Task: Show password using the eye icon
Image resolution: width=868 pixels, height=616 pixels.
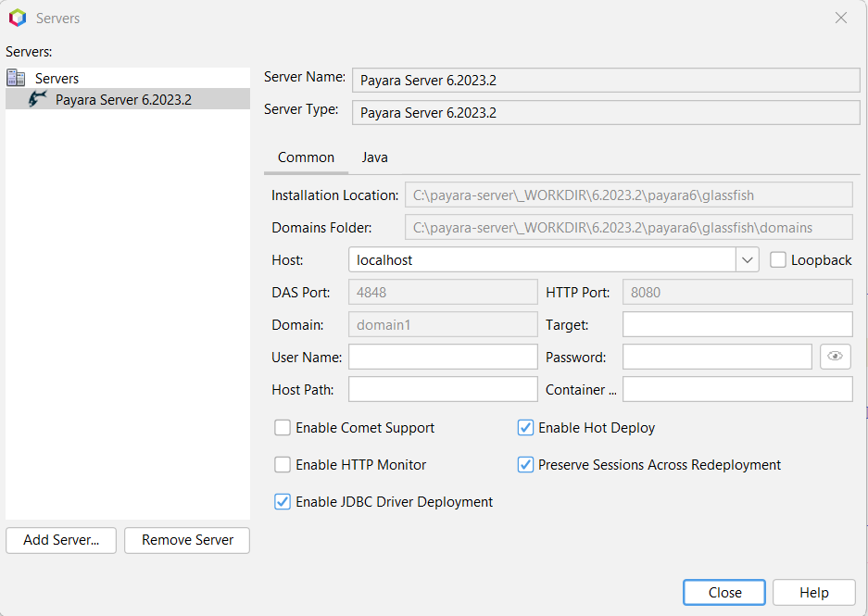Action: 835,357
